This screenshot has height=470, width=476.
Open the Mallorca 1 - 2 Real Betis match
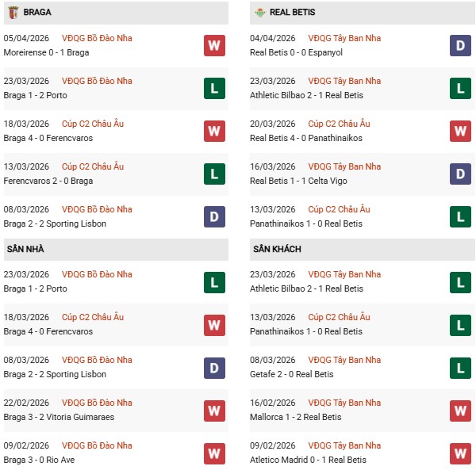click(x=294, y=417)
